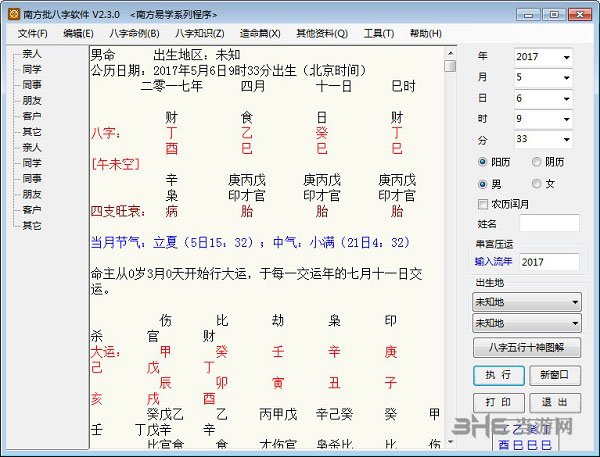Click the red 大运 label

106,352
